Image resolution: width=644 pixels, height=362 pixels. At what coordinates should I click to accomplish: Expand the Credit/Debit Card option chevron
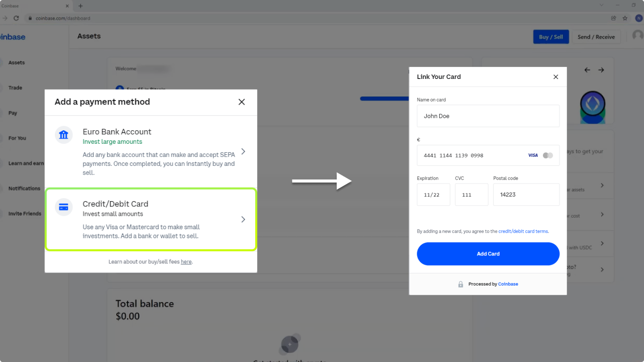[x=243, y=220]
